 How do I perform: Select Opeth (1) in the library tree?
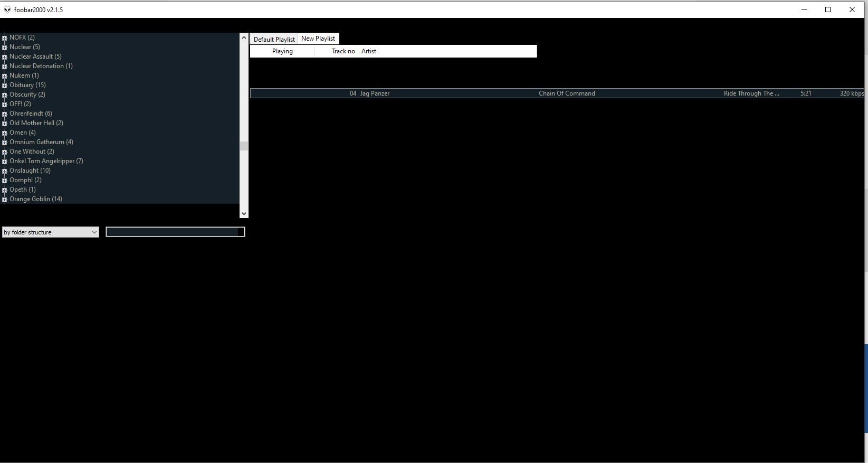pos(23,190)
